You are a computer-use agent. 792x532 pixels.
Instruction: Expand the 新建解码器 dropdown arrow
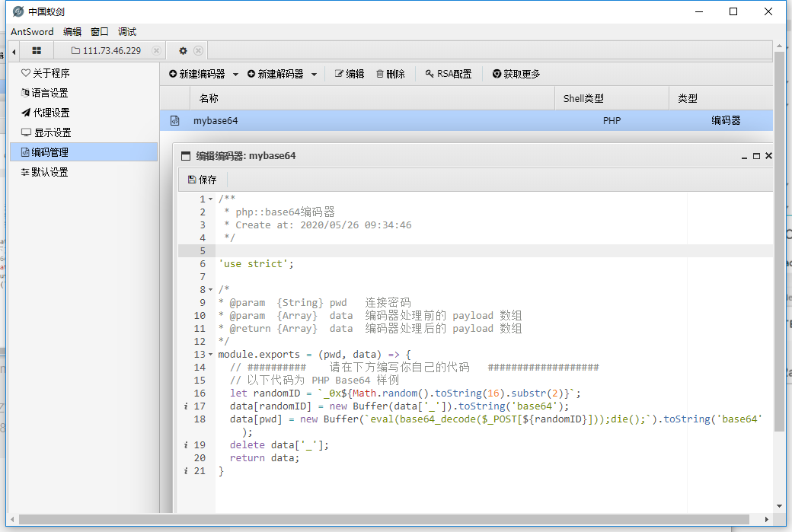pos(314,74)
